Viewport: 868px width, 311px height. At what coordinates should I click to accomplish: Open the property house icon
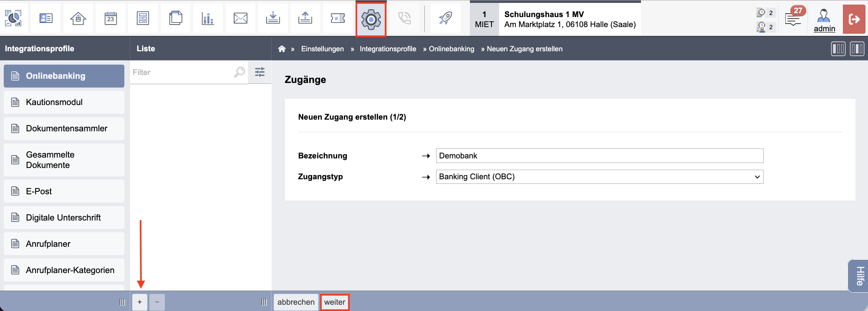(x=78, y=18)
